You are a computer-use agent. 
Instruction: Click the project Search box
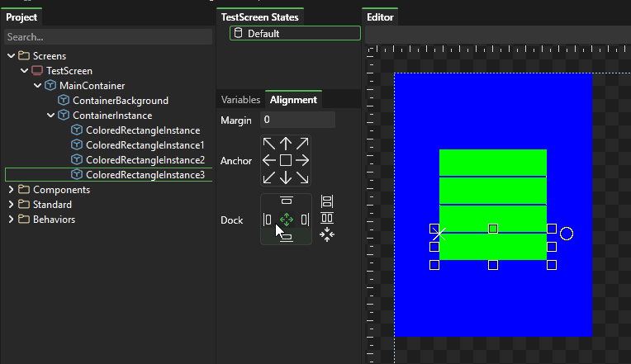(107, 37)
